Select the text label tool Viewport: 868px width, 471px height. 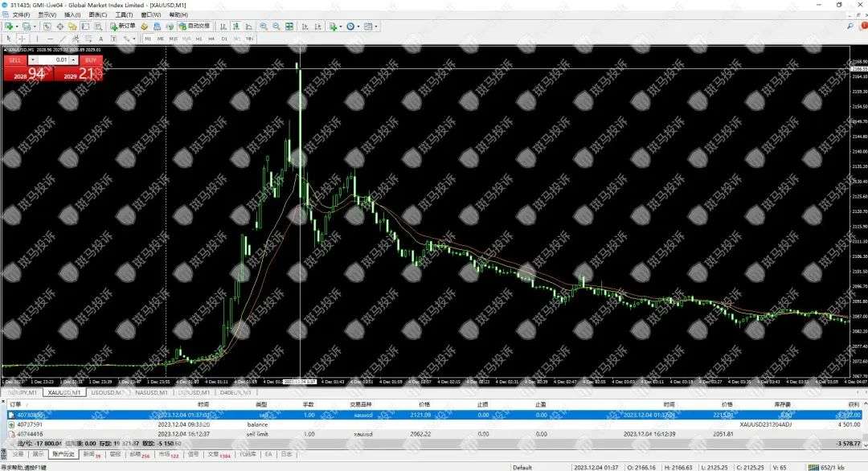113,39
